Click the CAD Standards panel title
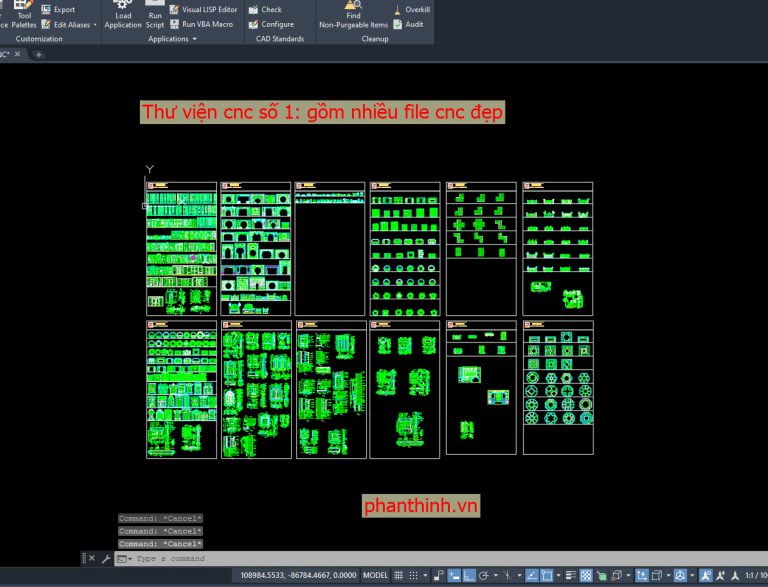This screenshot has height=587, width=768. pyautogui.click(x=280, y=39)
